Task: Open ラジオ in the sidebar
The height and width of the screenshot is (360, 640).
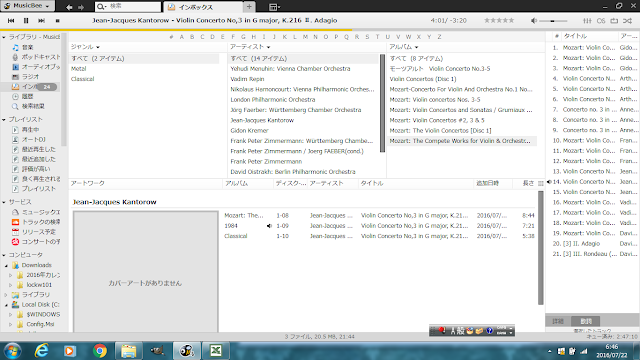Action: 25,77
